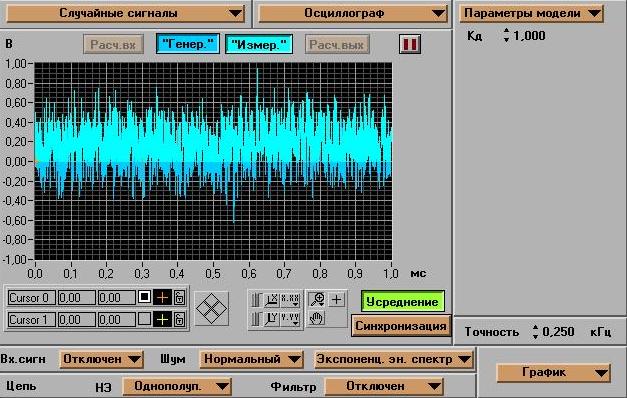Screen dimensions: 627x398
Task: Open the Случайные сигналы dropdown
Action: (x=126, y=13)
